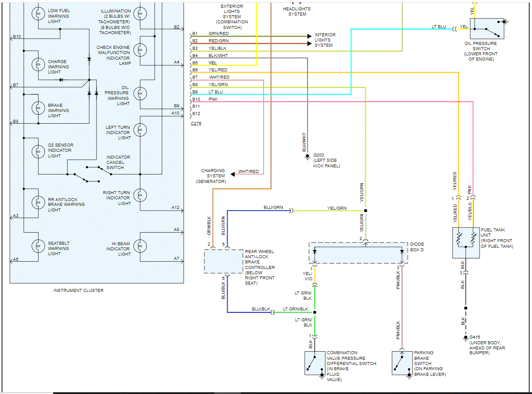Viewport: 532px width, 394px height.
Task: Click the C275 connector label
Action: tap(196, 124)
